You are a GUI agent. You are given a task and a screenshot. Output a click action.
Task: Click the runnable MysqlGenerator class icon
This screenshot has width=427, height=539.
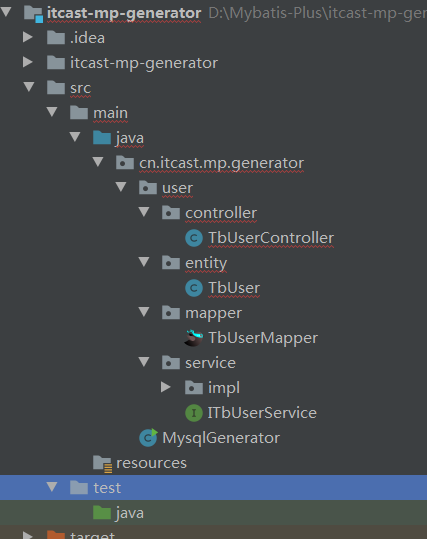[x=148, y=438]
